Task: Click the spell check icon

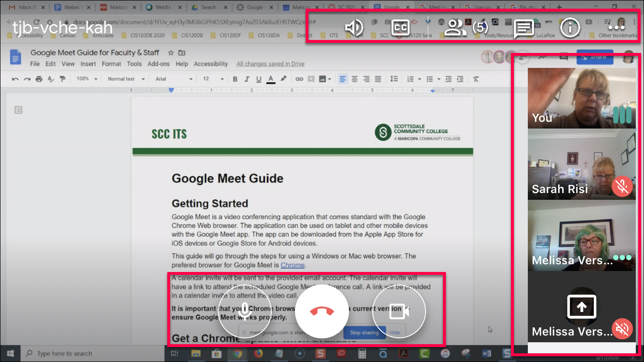Action: click(x=51, y=79)
